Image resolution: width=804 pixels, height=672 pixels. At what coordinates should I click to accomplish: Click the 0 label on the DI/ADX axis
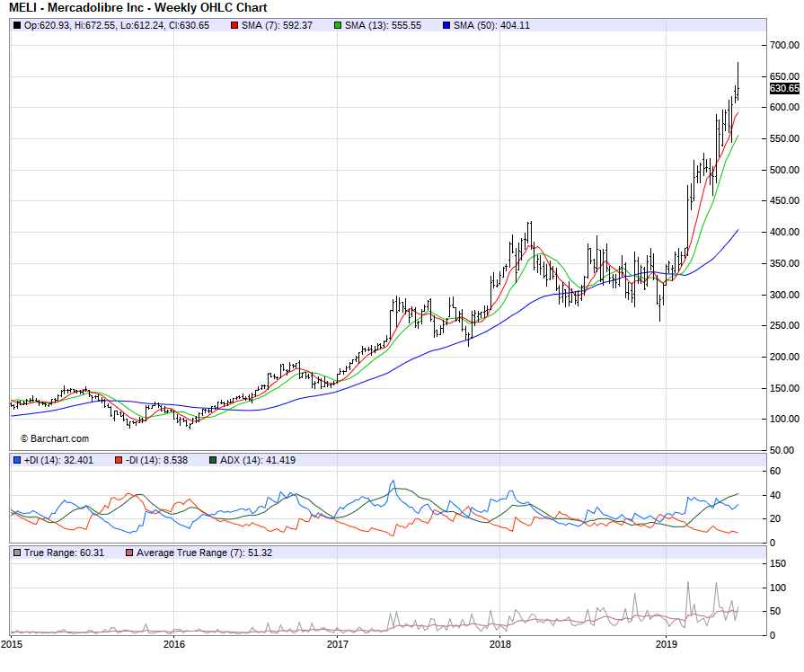773,543
